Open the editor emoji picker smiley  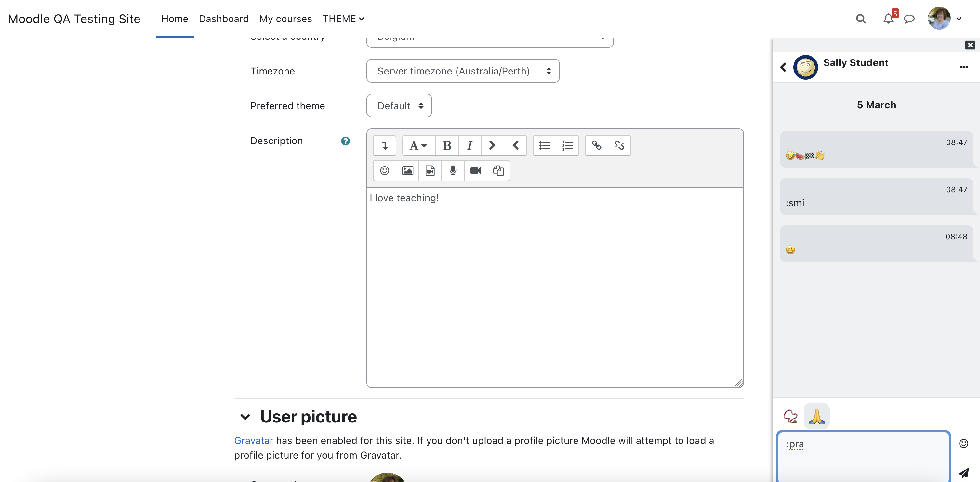(x=385, y=170)
